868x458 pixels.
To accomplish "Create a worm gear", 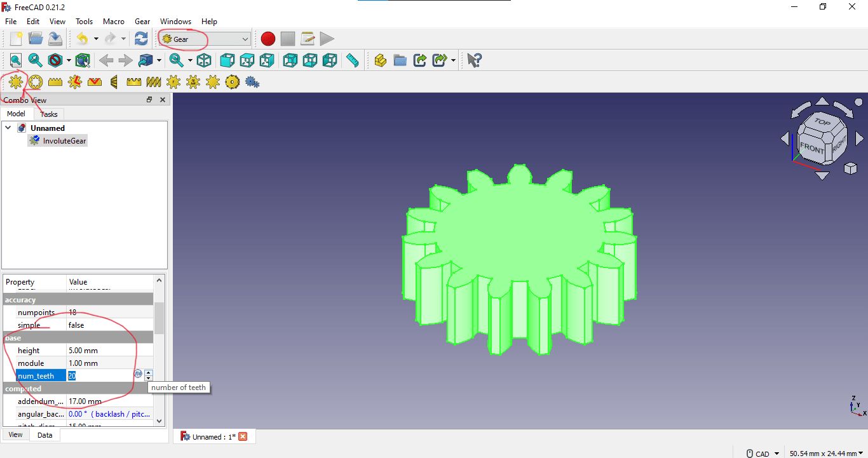I will point(154,81).
